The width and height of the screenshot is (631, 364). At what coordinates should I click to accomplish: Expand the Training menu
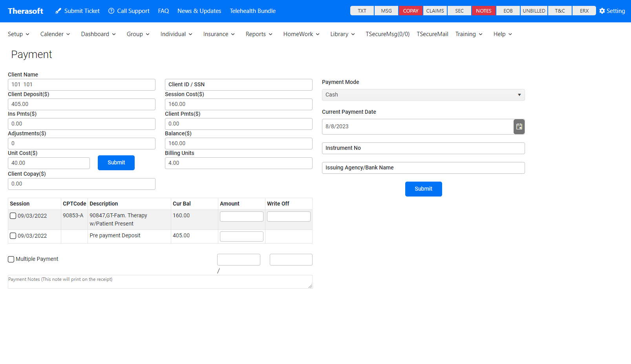[469, 34]
